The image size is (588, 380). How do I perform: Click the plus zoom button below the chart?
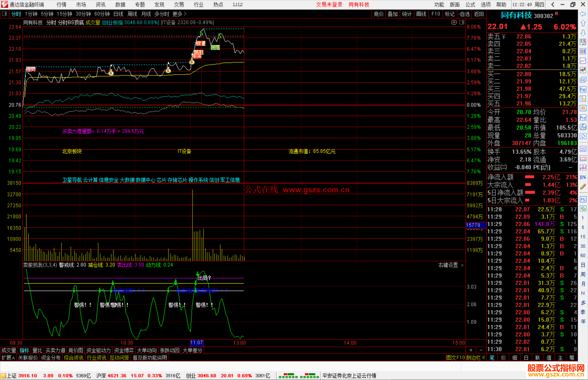click(x=471, y=350)
